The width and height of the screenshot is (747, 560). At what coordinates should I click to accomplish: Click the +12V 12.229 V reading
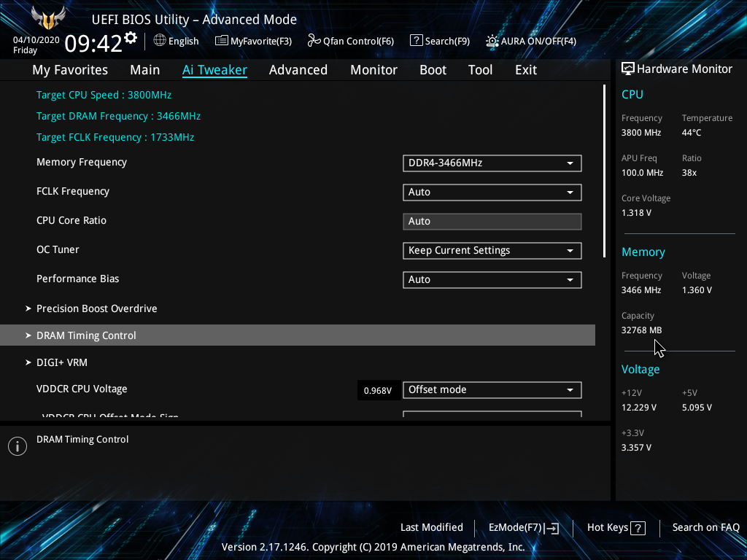[639, 408]
